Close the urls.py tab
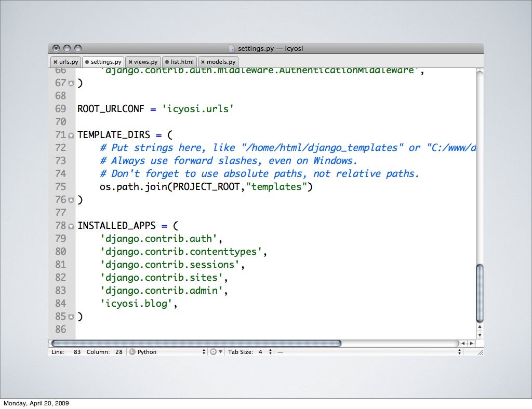Image resolution: width=532 pixels, height=409 pixels. [55, 62]
